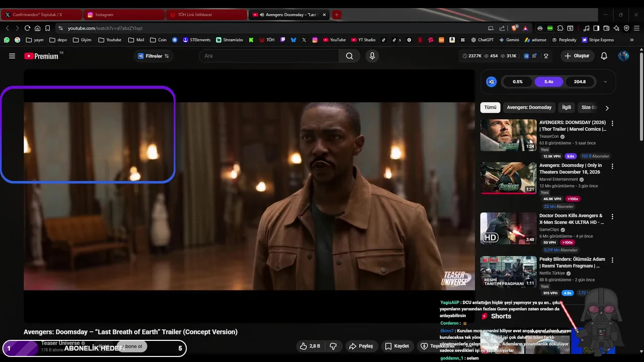Open the browser extensions puzzle icon
The image size is (644, 362).
pyautogui.click(x=560, y=28)
